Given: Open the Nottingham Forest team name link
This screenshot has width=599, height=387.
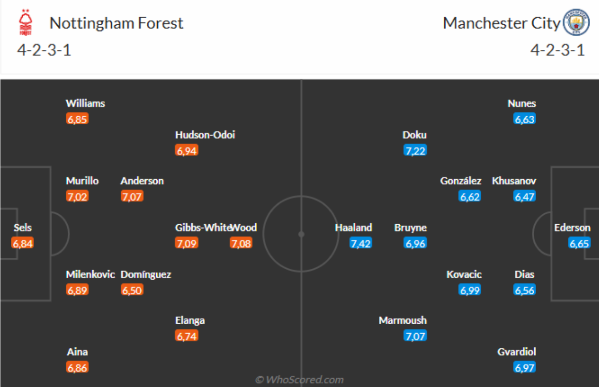Looking at the screenshot, I should [117, 23].
